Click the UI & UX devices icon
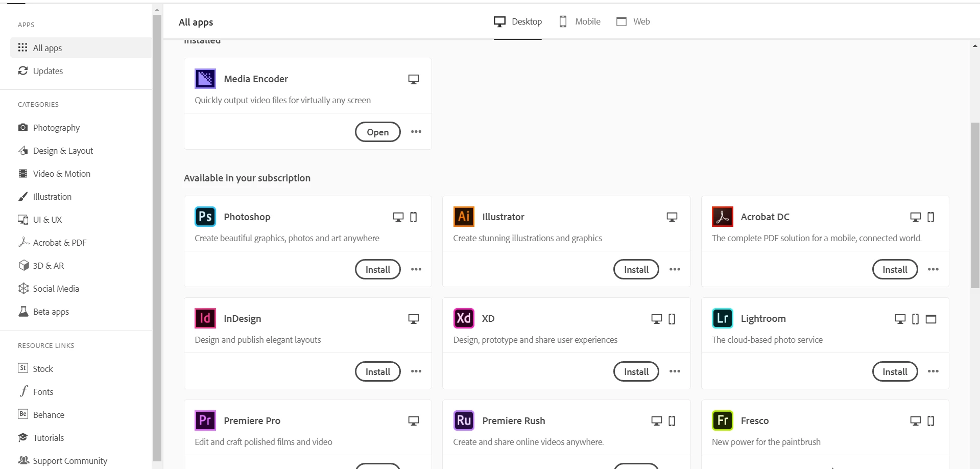The image size is (980, 469). (23, 219)
